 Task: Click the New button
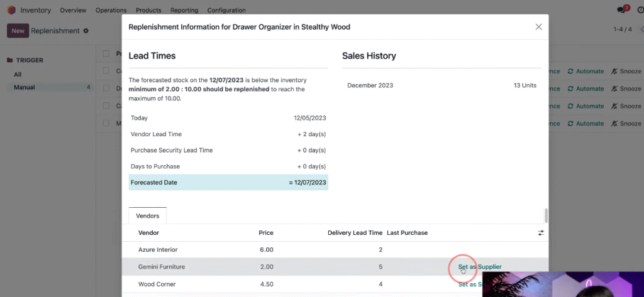click(x=18, y=31)
